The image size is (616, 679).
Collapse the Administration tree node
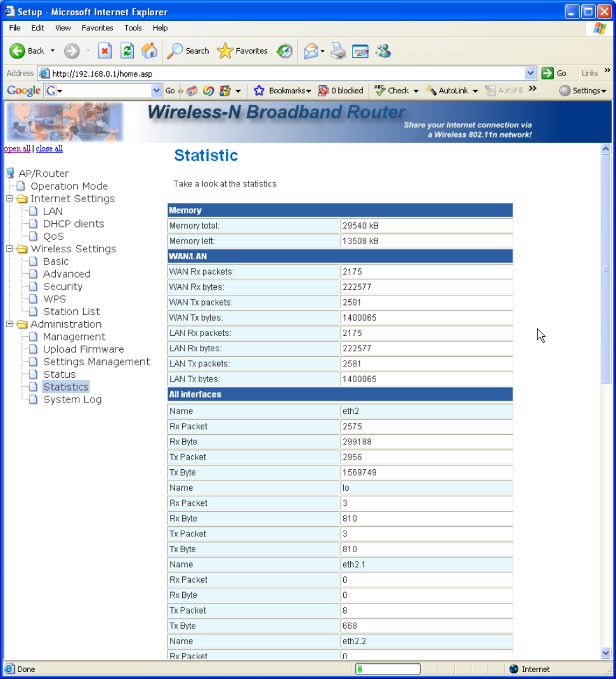[x=9, y=324]
